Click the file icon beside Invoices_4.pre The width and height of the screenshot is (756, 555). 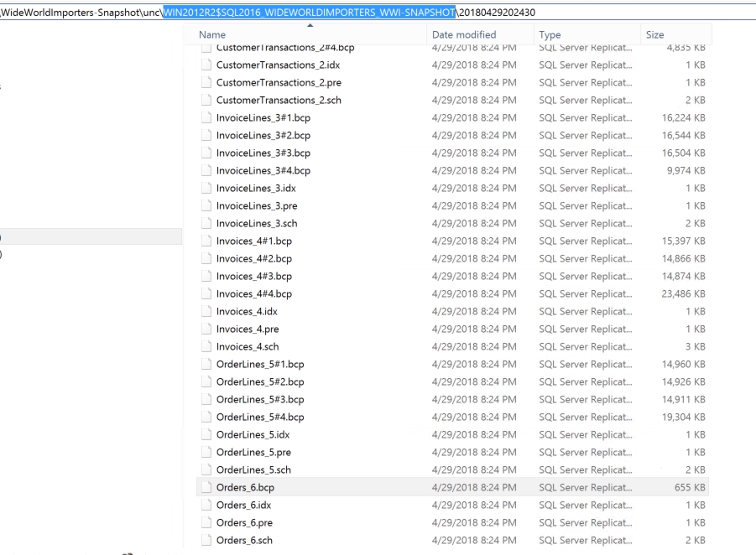[x=206, y=329]
